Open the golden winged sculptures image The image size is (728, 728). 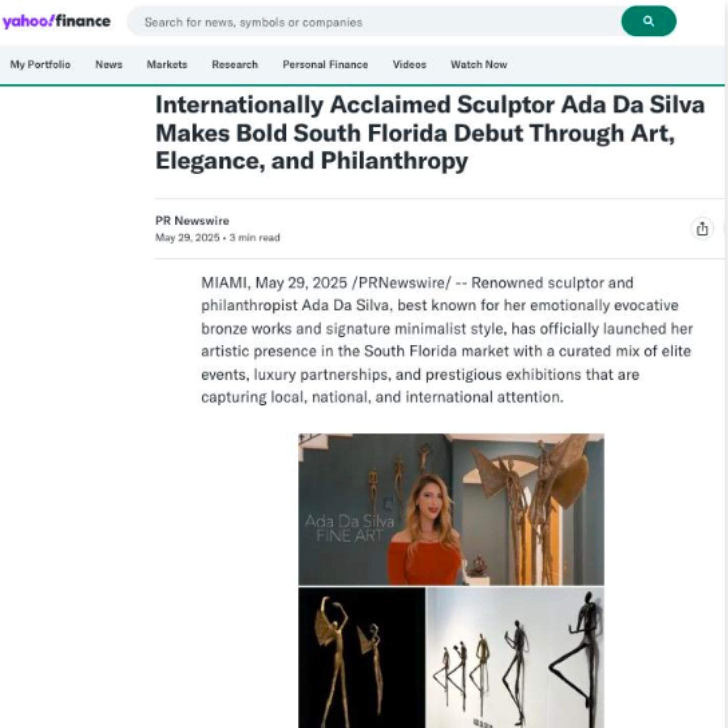click(362, 657)
